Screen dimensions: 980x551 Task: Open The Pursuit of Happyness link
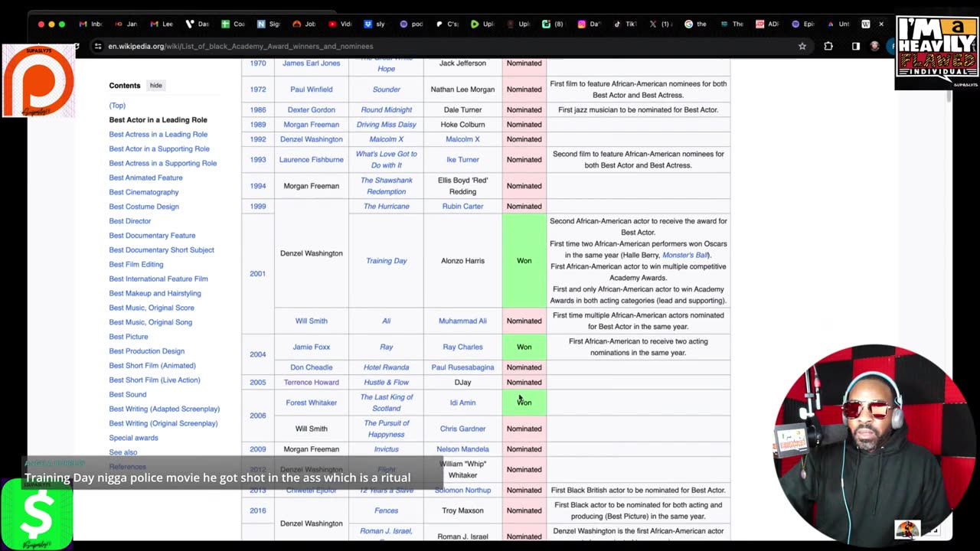pos(386,429)
